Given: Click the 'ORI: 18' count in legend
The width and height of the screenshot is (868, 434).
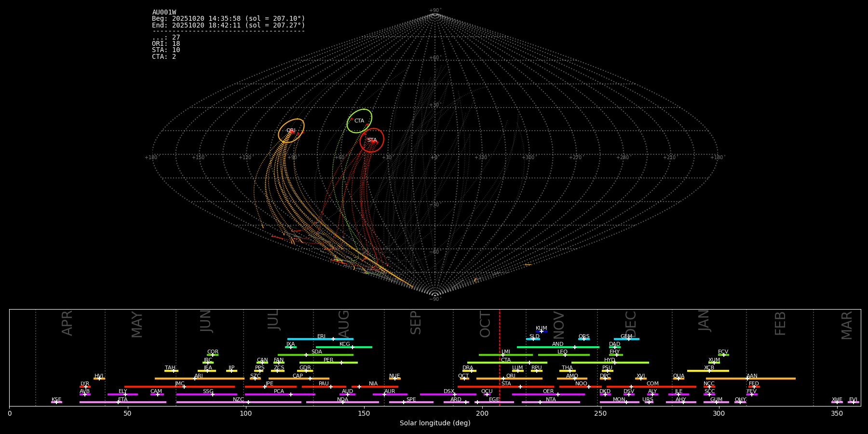Looking at the screenshot, I should coord(166,44).
